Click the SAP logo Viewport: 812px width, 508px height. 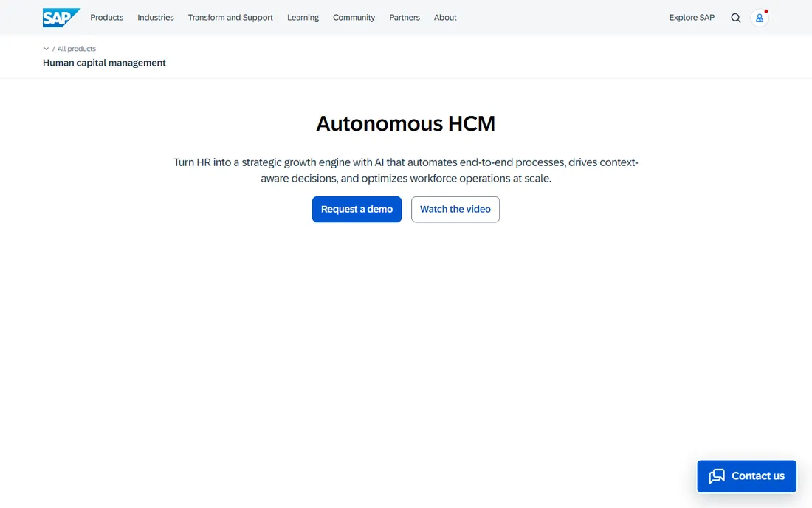tap(61, 18)
